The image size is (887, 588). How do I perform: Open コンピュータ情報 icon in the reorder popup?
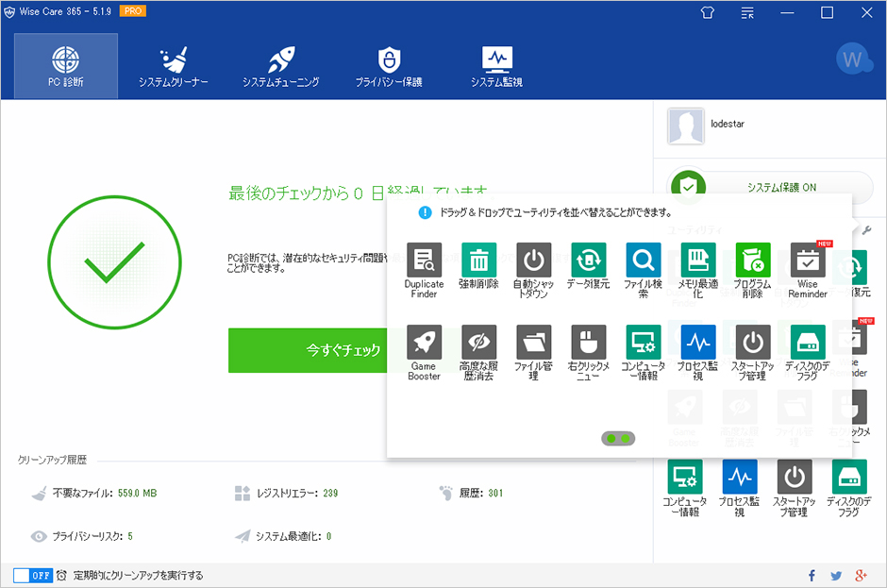pyautogui.click(x=644, y=343)
